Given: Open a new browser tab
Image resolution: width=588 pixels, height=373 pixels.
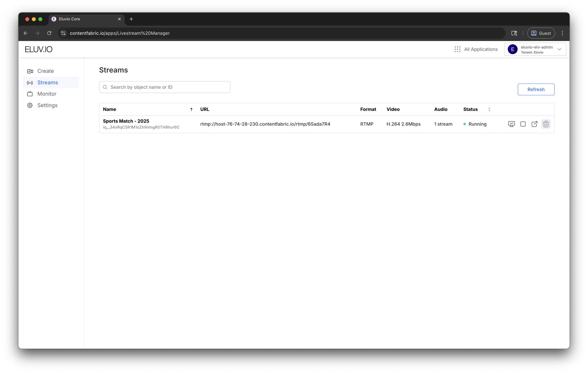Looking at the screenshot, I should [x=131, y=19].
